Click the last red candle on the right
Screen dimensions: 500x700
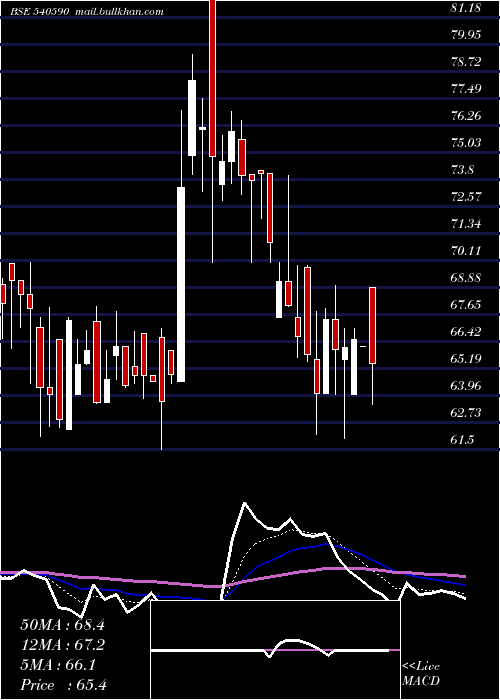[373, 325]
